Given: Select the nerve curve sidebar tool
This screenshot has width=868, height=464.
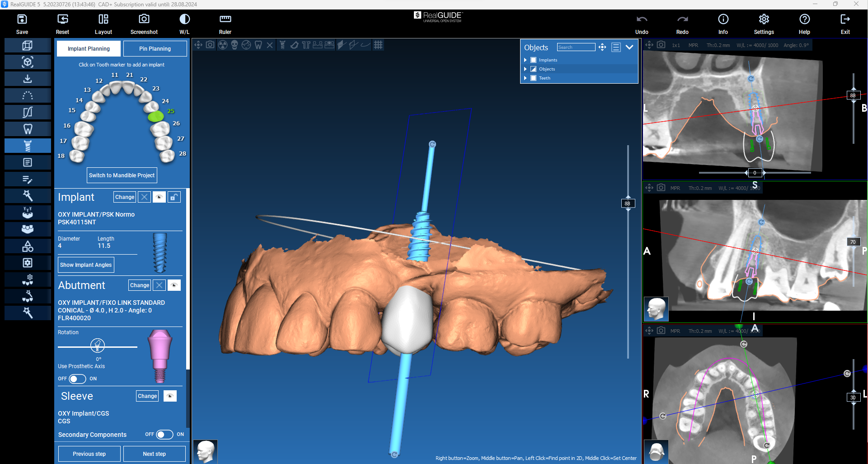Looking at the screenshot, I should 28,112.
